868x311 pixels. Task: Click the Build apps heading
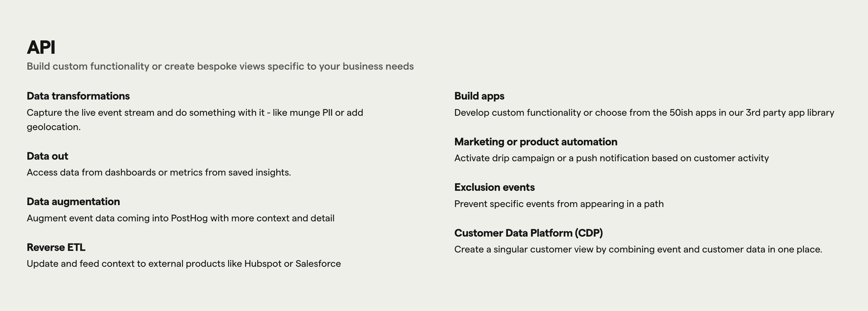[x=479, y=96]
